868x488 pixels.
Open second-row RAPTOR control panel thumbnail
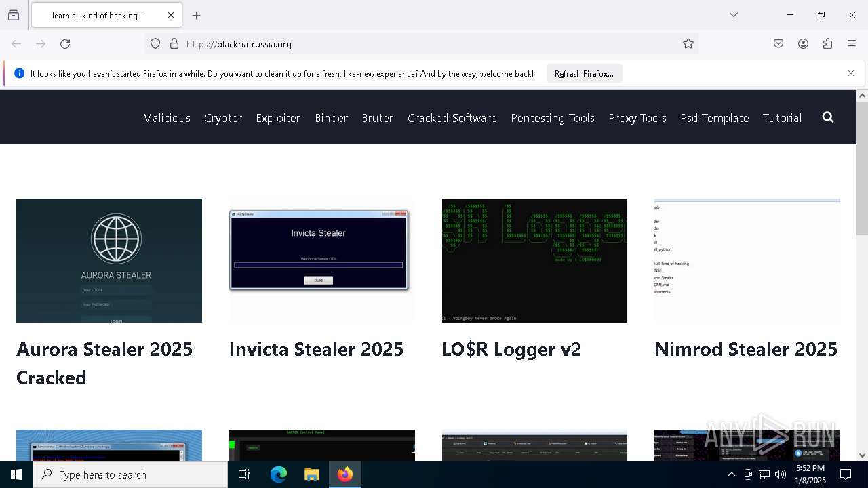pos(322,445)
